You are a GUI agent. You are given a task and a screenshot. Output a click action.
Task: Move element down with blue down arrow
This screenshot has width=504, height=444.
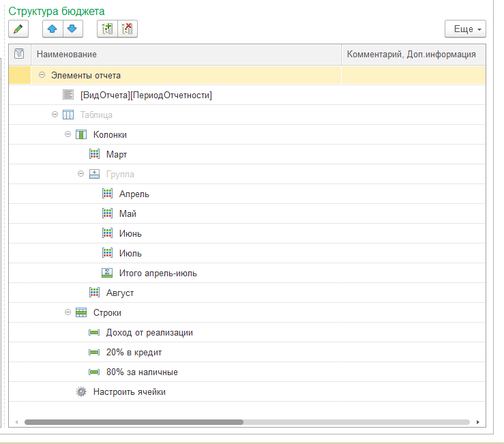[72, 29]
